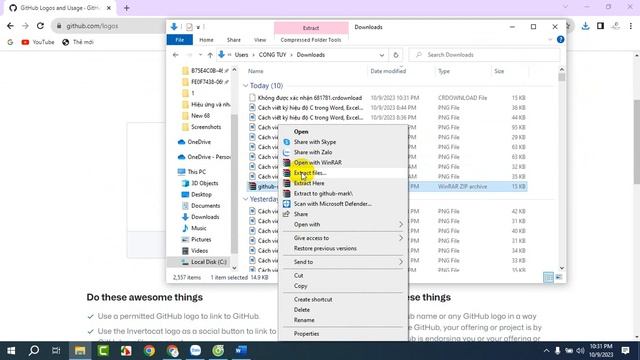
Task: Click Explorer up one level arrow
Action: coord(210,55)
